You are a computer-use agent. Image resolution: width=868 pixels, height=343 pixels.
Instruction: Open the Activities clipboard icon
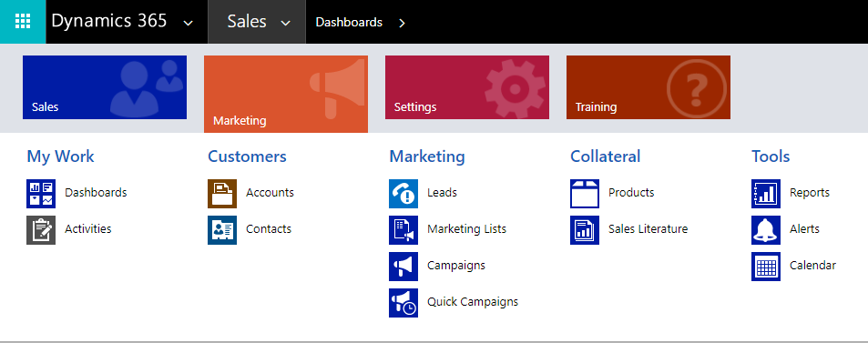[41, 230]
